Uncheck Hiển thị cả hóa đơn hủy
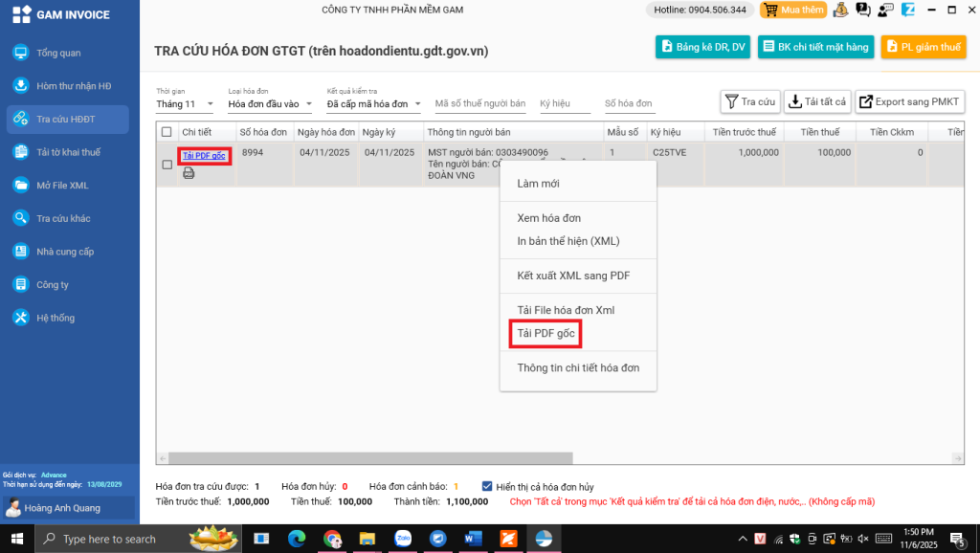The height and width of the screenshot is (553, 980). pyautogui.click(x=487, y=486)
